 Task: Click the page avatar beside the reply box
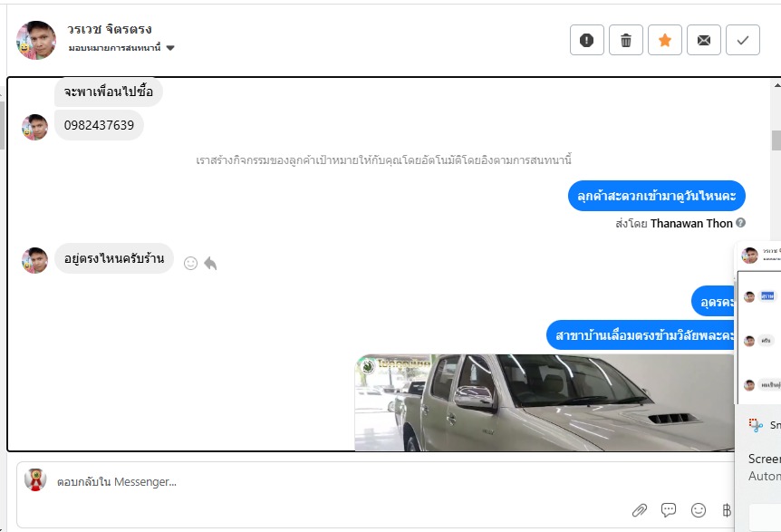[35, 479]
